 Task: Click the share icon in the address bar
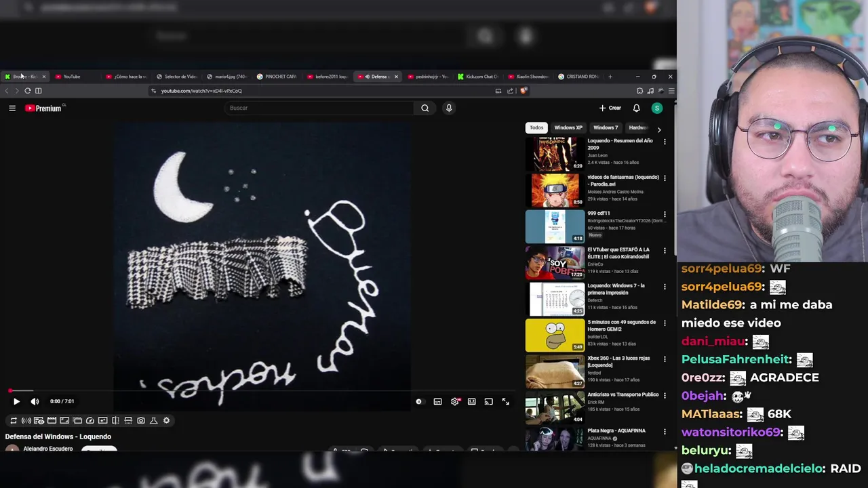click(x=510, y=91)
